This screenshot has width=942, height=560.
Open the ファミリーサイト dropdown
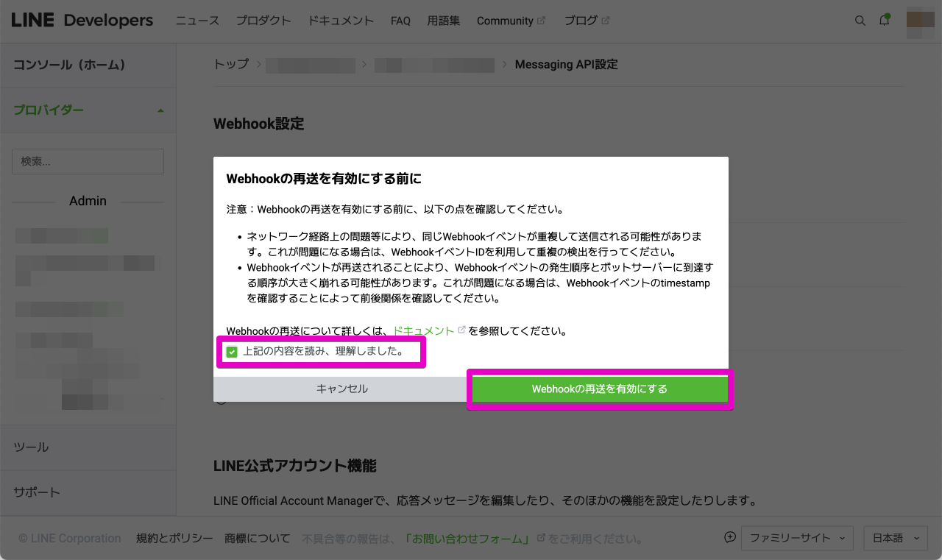[x=796, y=538]
